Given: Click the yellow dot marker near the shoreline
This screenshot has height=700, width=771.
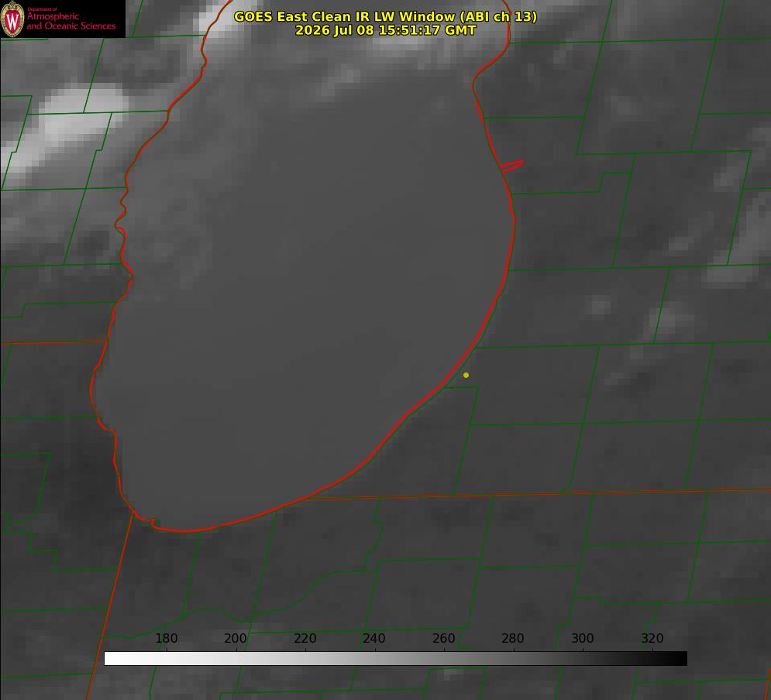Looking at the screenshot, I should pos(466,375).
